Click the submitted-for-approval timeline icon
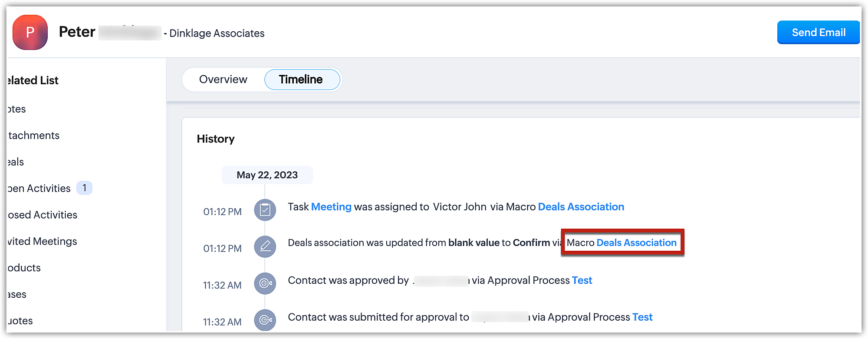The width and height of the screenshot is (868, 339). tap(265, 320)
